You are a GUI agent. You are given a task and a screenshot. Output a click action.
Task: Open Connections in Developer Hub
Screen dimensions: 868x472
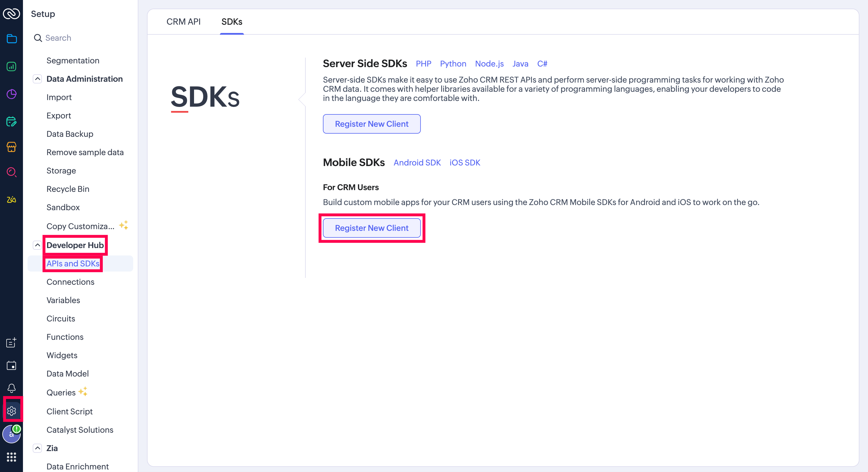coord(70,282)
